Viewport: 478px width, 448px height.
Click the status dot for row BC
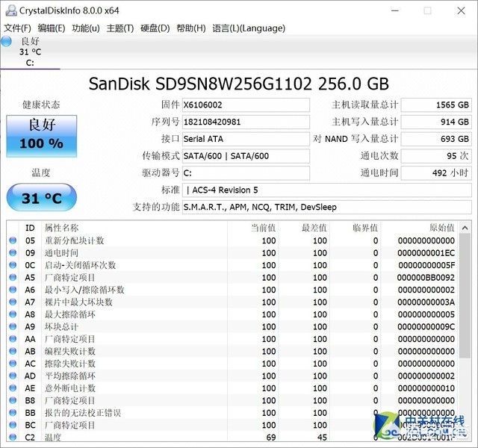click(13, 425)
